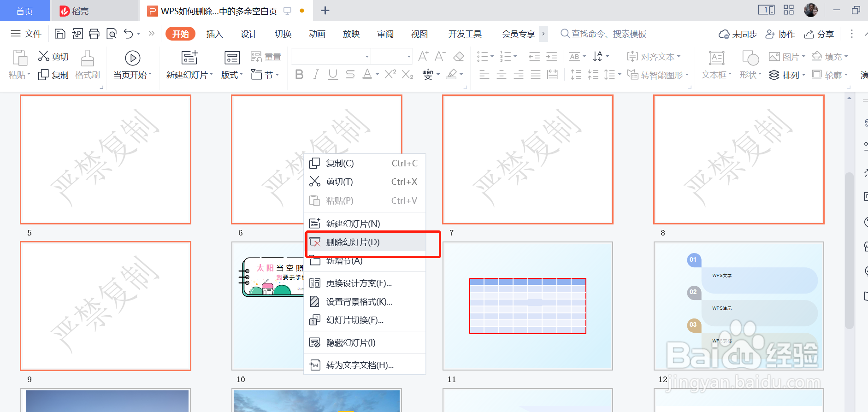Open the Home (首页) tab

(x=25, y=11)
